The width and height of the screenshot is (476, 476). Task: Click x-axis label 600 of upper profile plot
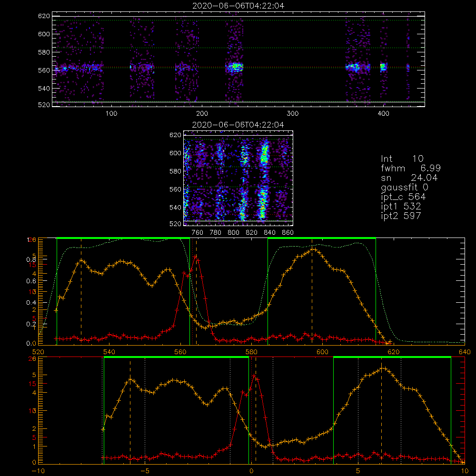(322, 352)
